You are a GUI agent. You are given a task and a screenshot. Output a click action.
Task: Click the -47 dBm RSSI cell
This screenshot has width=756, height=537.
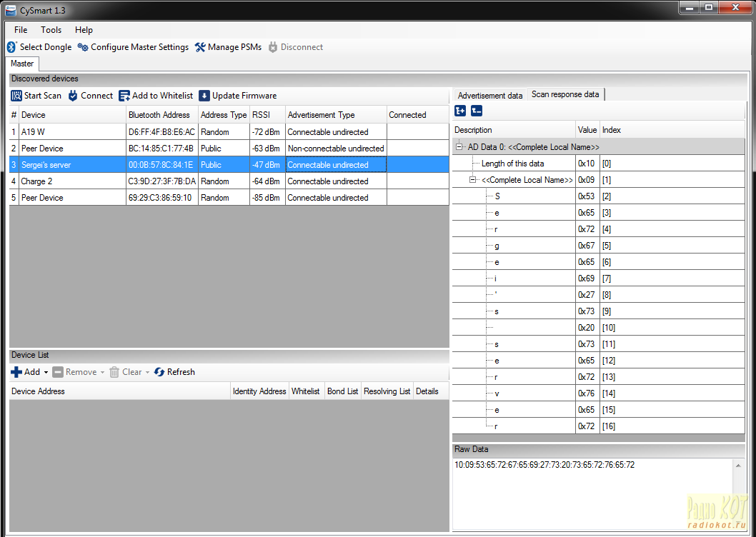[x=267, y=165]
